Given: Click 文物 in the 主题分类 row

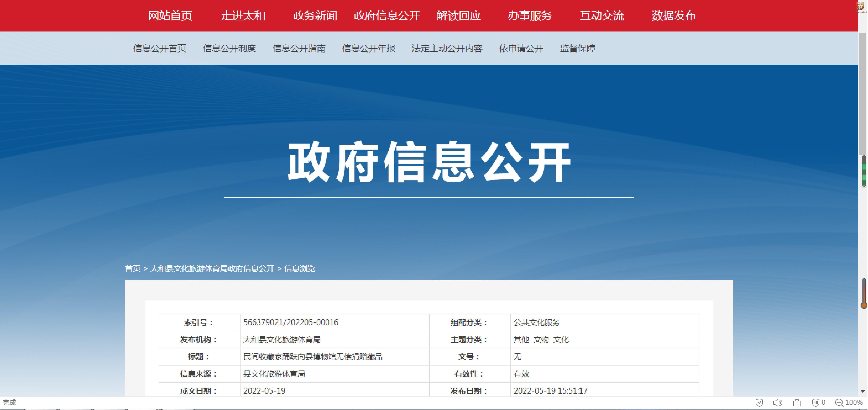Looking at the screenshot, I should tap(541, 340).
